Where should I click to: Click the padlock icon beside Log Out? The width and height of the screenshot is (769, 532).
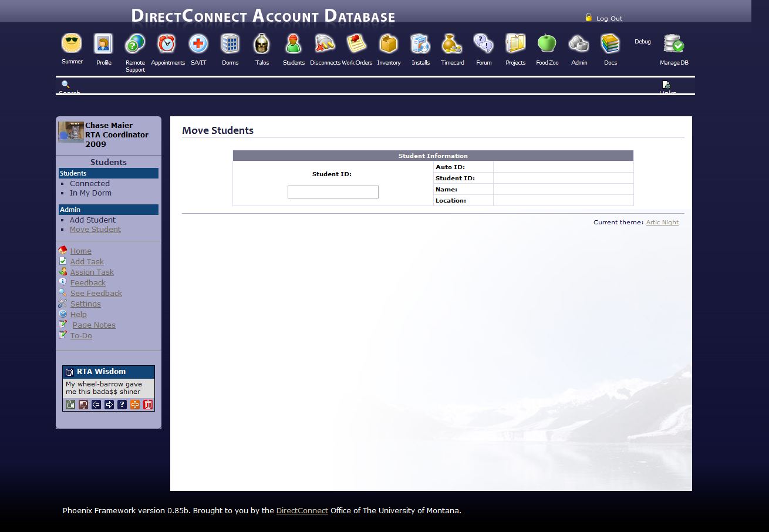pyautogui.click(x=589, y=18)
